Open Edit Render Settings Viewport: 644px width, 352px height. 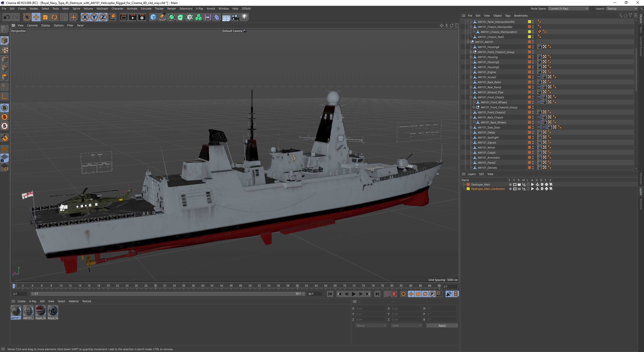[142, 17]
